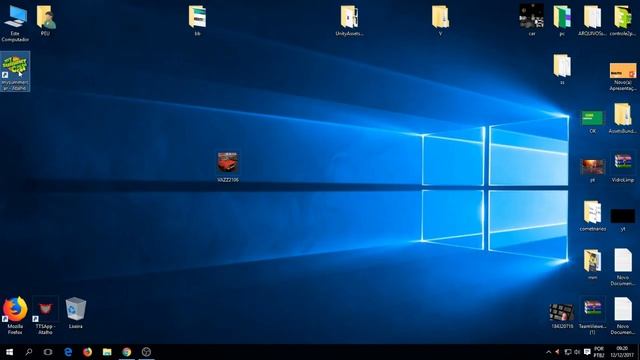Open the Windows Start menu
The image size is (640, 360).
point(9,352)
